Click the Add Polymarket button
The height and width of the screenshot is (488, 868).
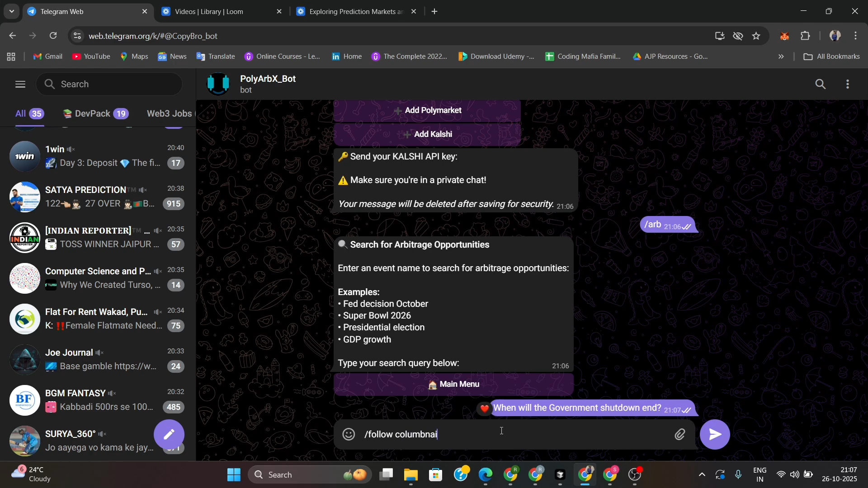coord(427,110)
